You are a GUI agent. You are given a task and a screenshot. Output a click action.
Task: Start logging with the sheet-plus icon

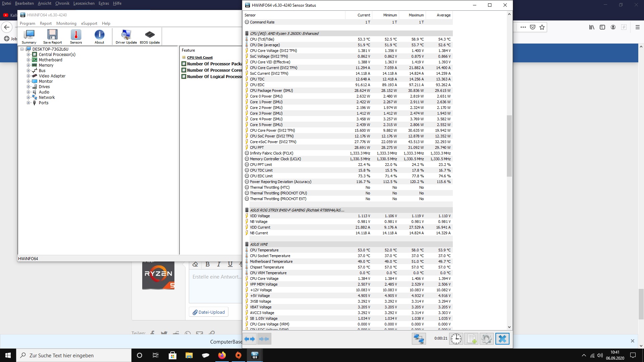[471, 339]
